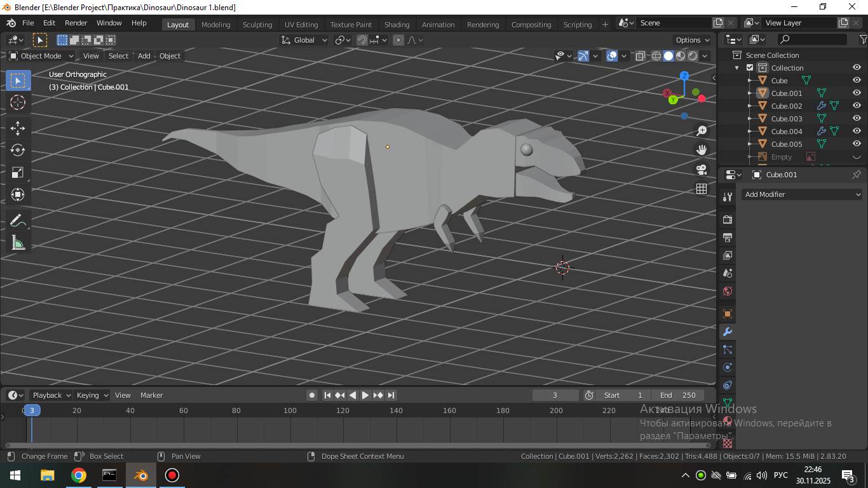
Task: Open the Object Mode dropdown
Action: pos(41,56)
